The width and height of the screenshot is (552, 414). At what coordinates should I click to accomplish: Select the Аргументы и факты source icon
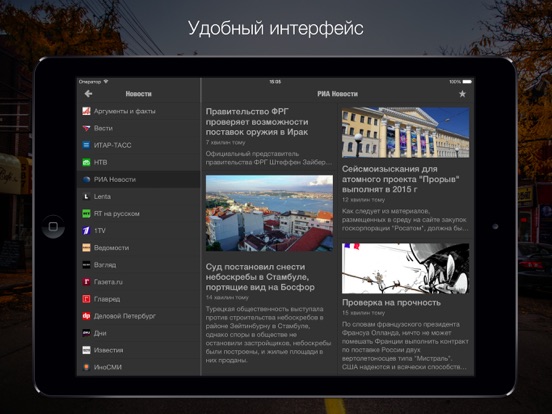click(86, 111)
